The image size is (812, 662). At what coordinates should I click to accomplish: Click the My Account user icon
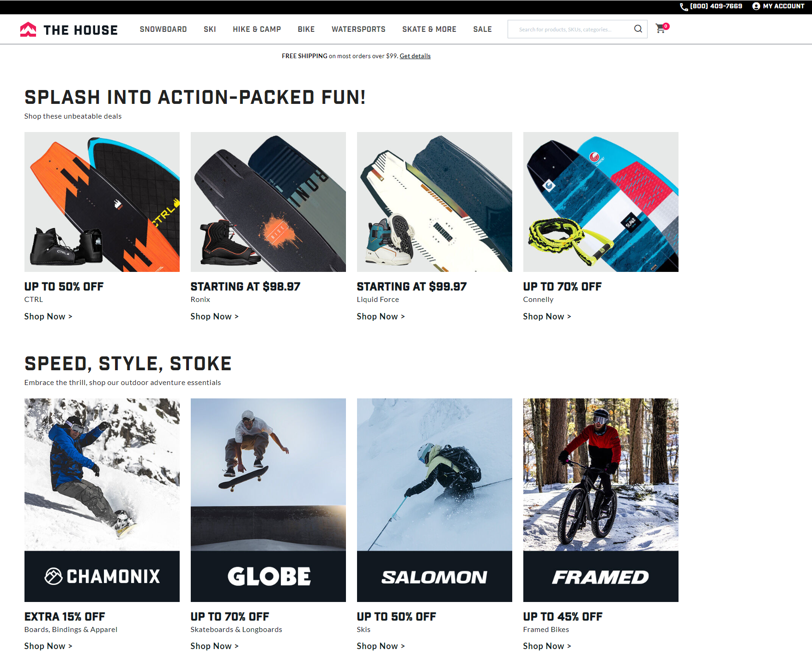coord(756,6)
